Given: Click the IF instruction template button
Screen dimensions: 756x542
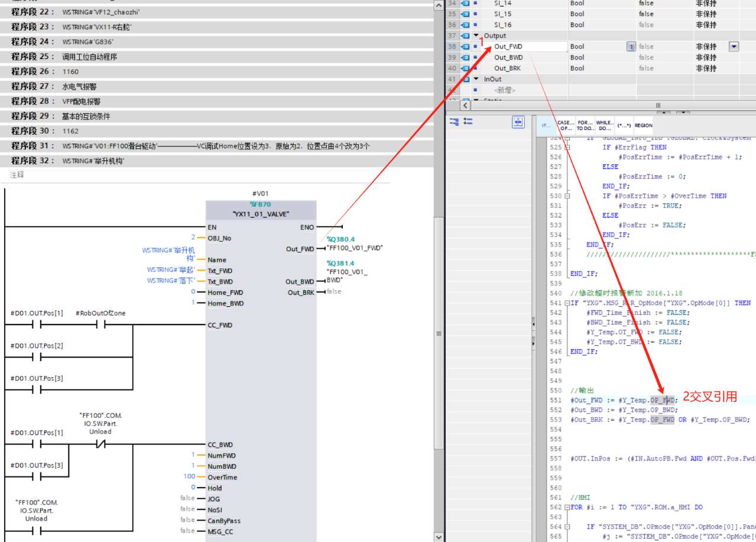Looking at the screenshot, I should (x=545, y=125).
